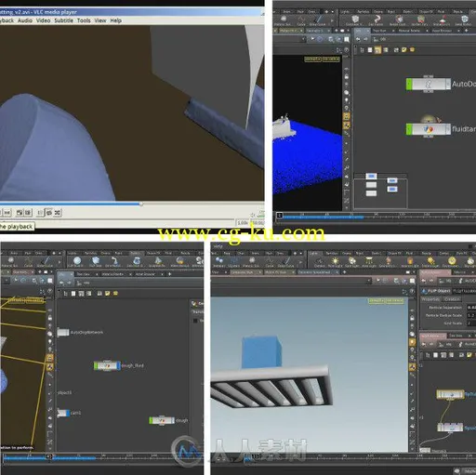This screenshot has width=476, height=475.
Task: Toggle the VLC shuffle playback button
Action: [x=58, y=213]
